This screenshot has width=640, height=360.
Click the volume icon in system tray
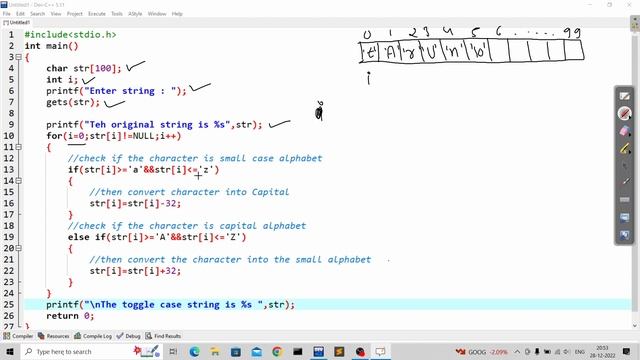566,351
